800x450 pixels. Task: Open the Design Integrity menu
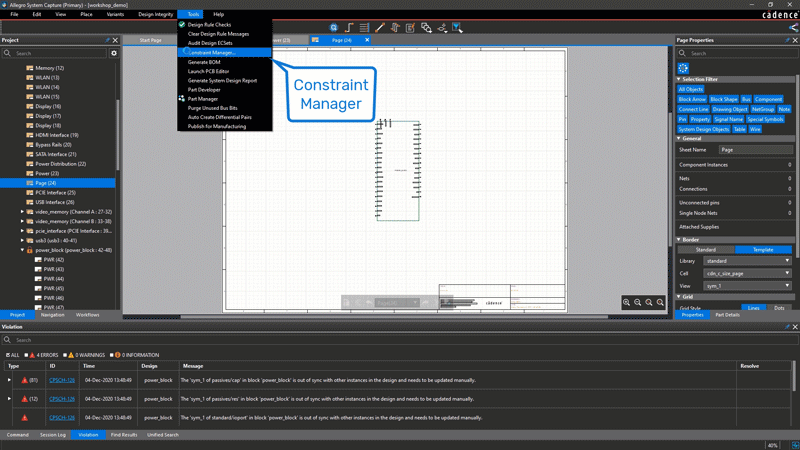point(156,14)
